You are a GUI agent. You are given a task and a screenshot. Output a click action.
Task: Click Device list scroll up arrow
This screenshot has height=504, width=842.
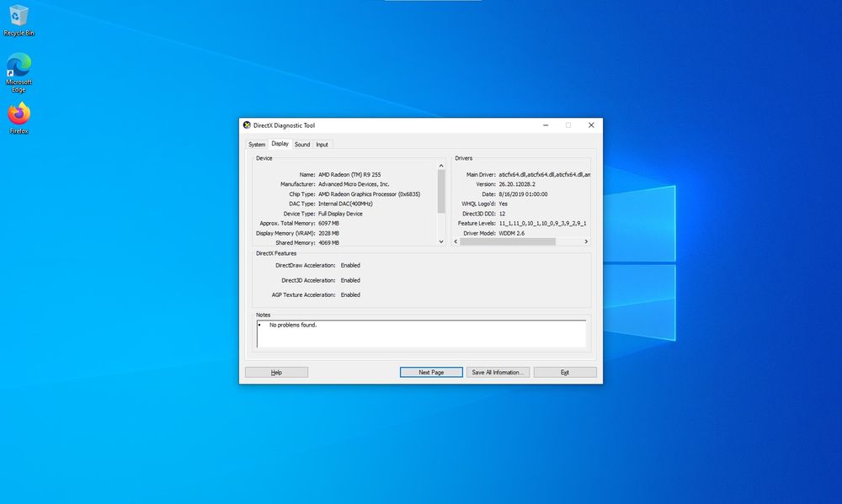click(441, 166)
